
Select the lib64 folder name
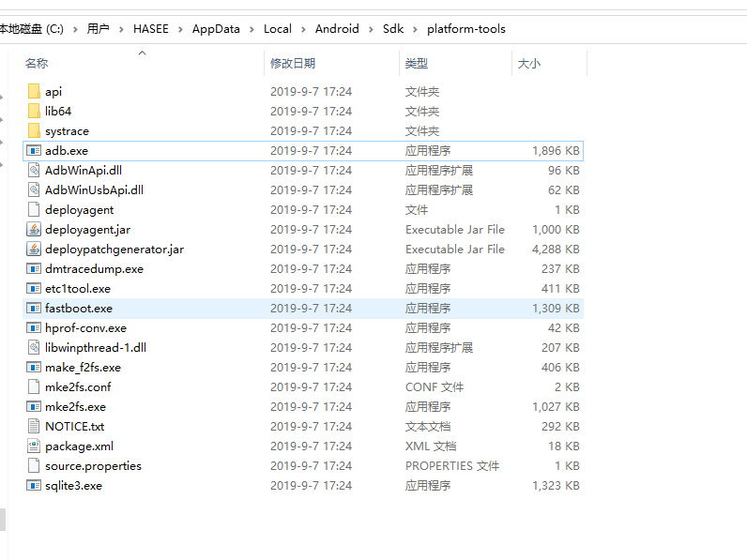(x=58, y=112)
